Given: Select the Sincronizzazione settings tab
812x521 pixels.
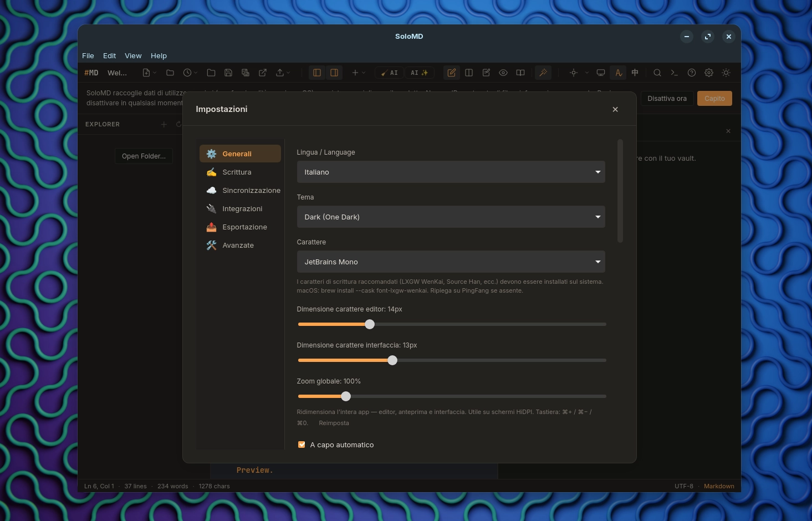Looking at the screenshot, I should tap(240, 190).
